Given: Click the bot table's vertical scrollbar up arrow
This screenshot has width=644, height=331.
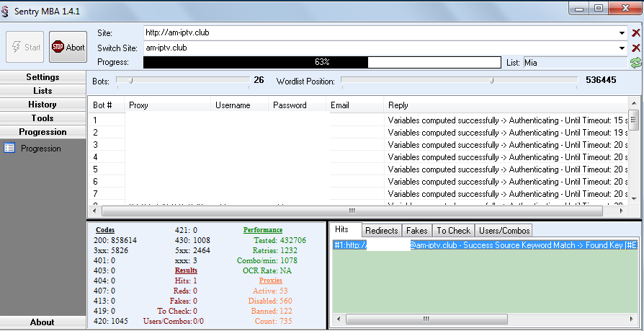Looking at the screenshot, I should coord(633,103).
